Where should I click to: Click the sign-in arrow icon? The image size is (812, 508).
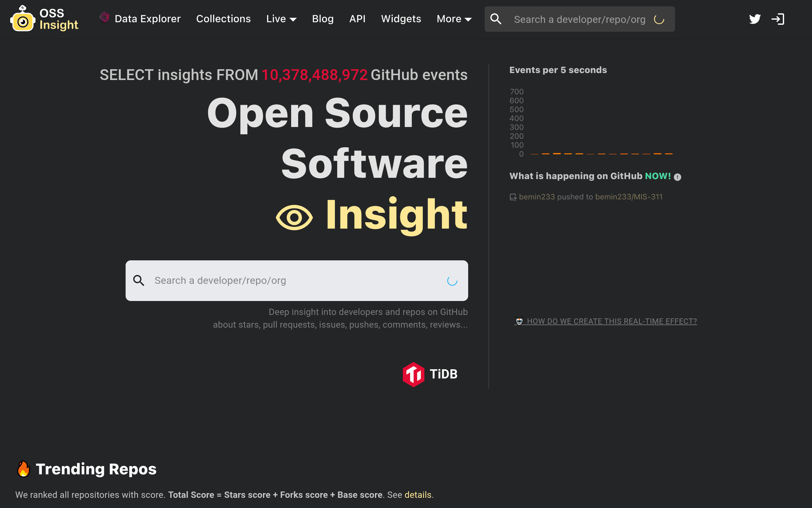tap(778, 19)
